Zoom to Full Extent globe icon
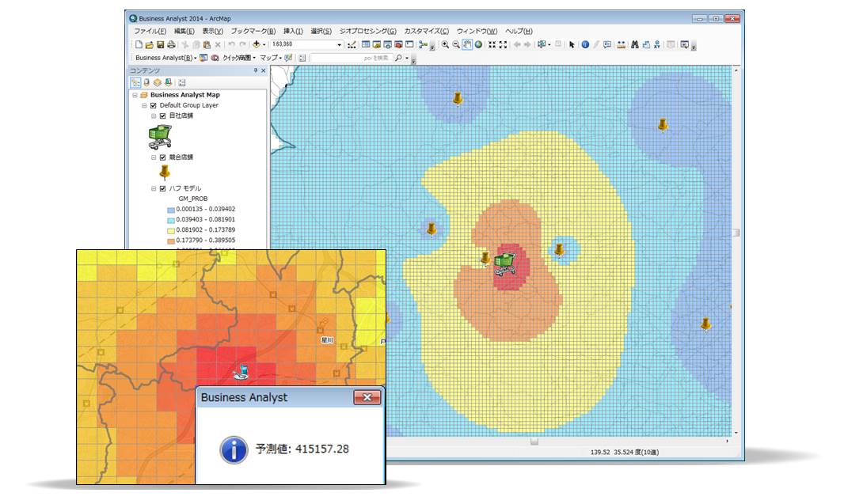 tap(478, 45)
